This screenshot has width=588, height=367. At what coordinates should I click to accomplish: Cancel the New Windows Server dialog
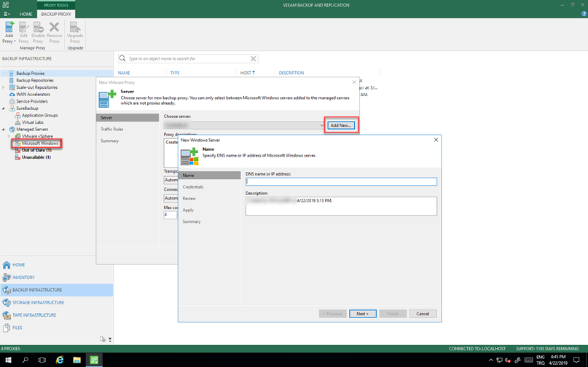tap(423, 314)
